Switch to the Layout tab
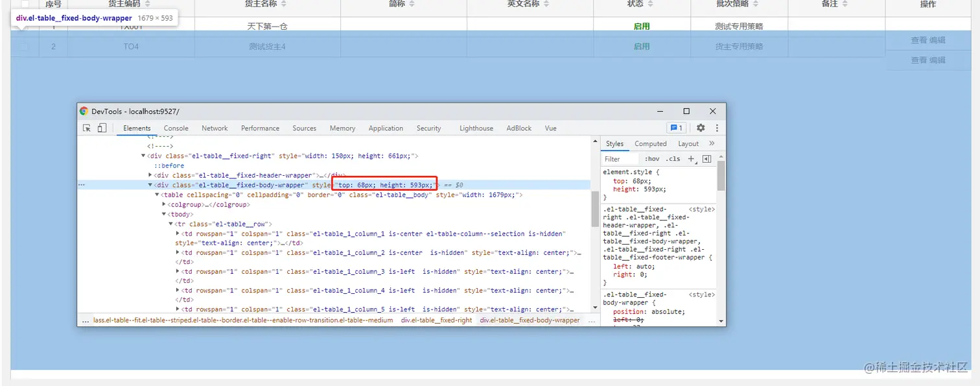This screenshot has height=386, width=980. [x=688, y=144]
